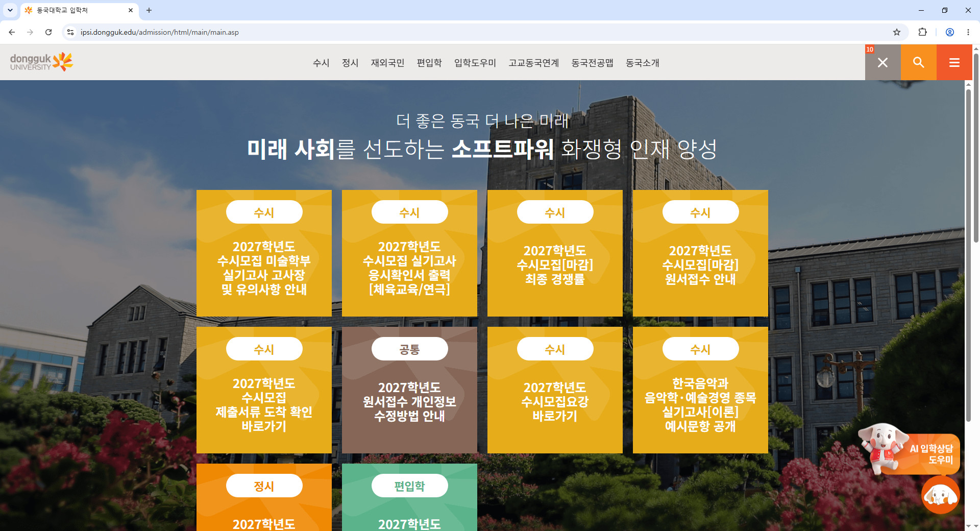Open the browser extensions icon
980x531 pixels.
click(922, 32)
